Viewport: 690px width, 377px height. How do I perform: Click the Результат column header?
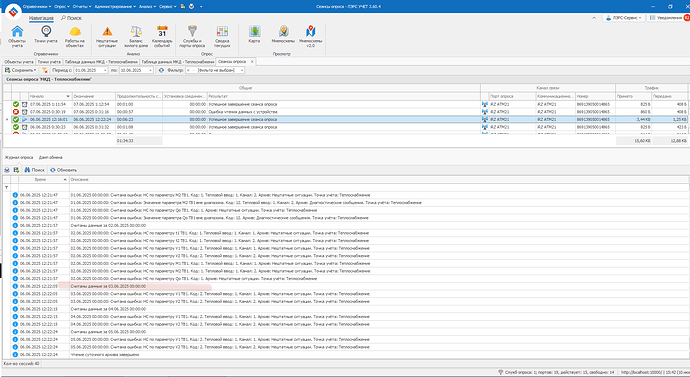point(343,96)
